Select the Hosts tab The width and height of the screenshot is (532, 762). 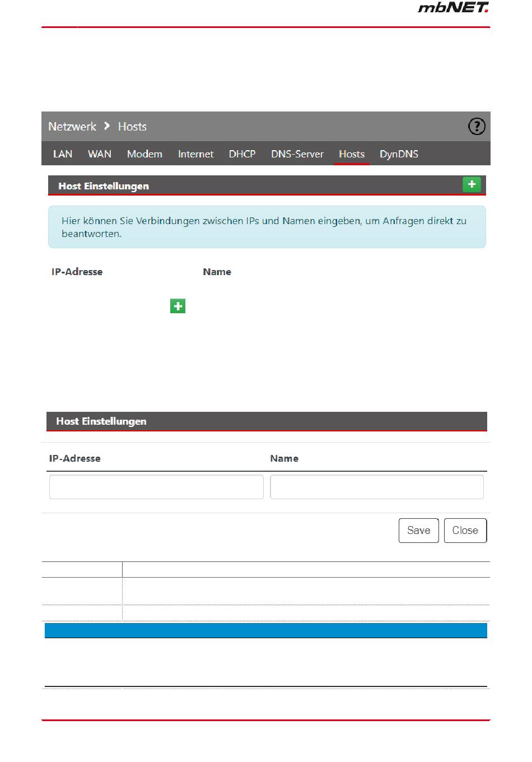point(352,154)
